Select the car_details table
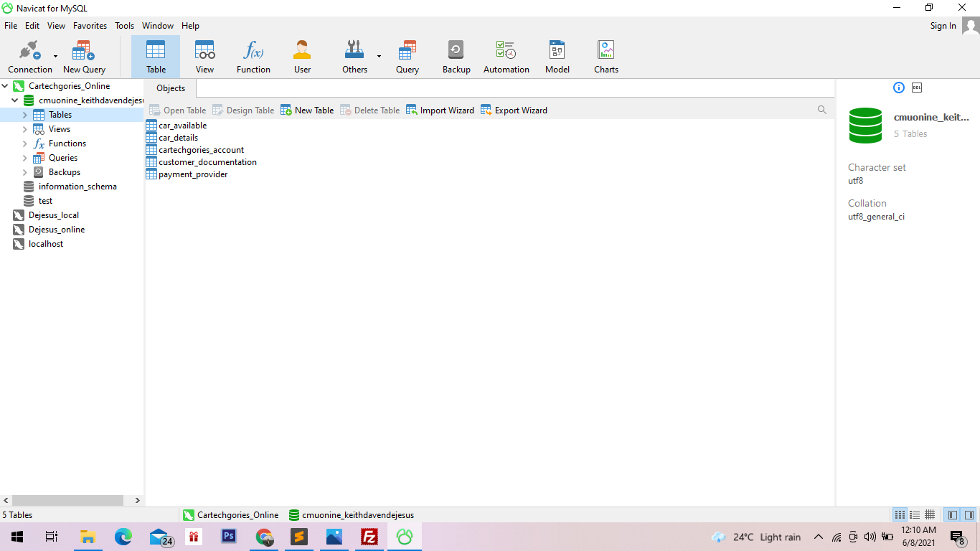Viewport: 980px width, 551px height. (x=178, y=138)
